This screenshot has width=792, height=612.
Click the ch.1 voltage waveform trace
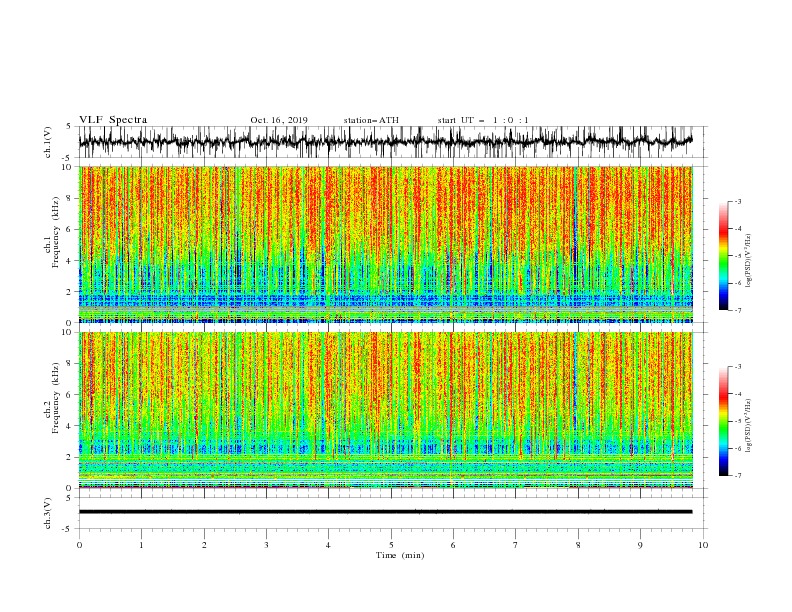coord(385,142)
